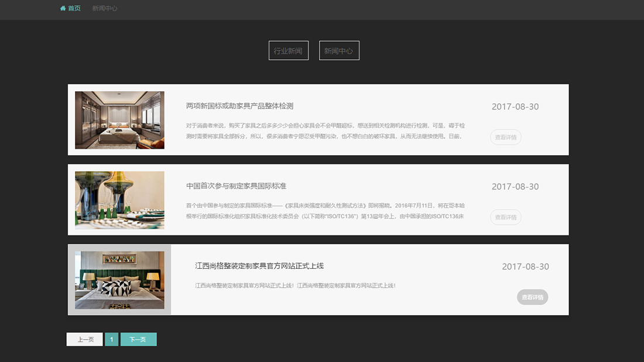Select page 1 in the pagination bar
The image size is (644, 362).
(x=111, y=339)
